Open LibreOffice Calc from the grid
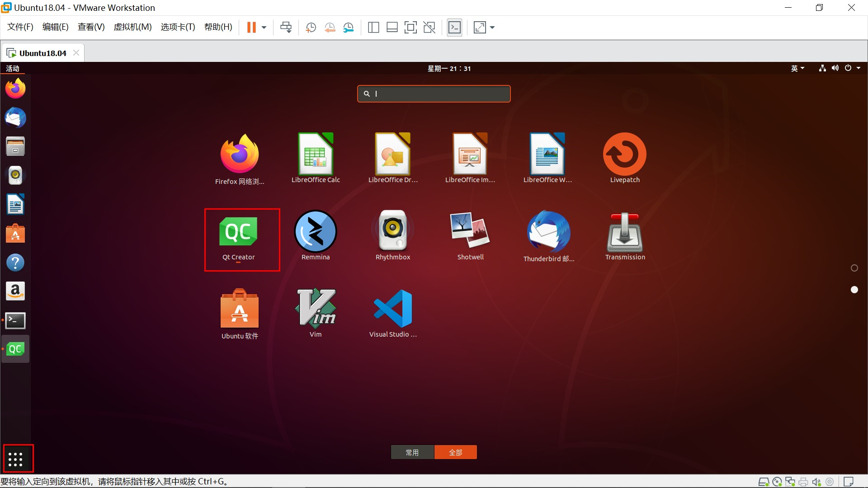 click(x=316, y=155)
